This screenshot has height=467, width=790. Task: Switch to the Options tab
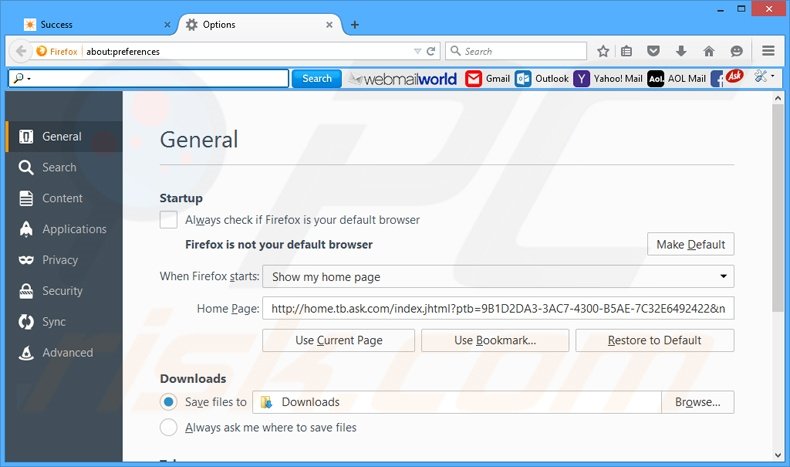pyautogui.click(x=259, y=25)
